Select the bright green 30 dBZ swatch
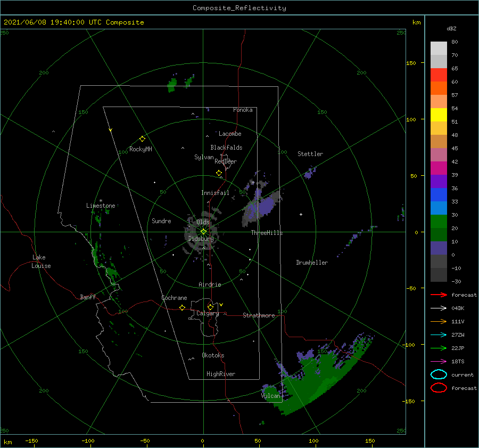This screenshot has height=448, width=479. 439,221
